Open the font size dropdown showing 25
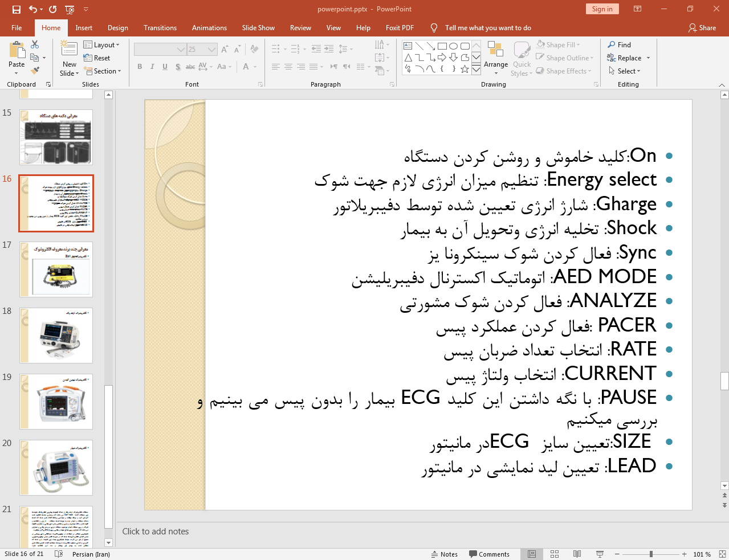 (x=212, y=50)
